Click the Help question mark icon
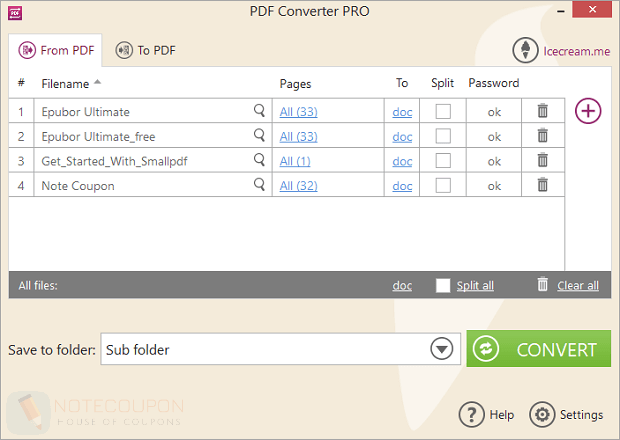 (x=471, y=414)
